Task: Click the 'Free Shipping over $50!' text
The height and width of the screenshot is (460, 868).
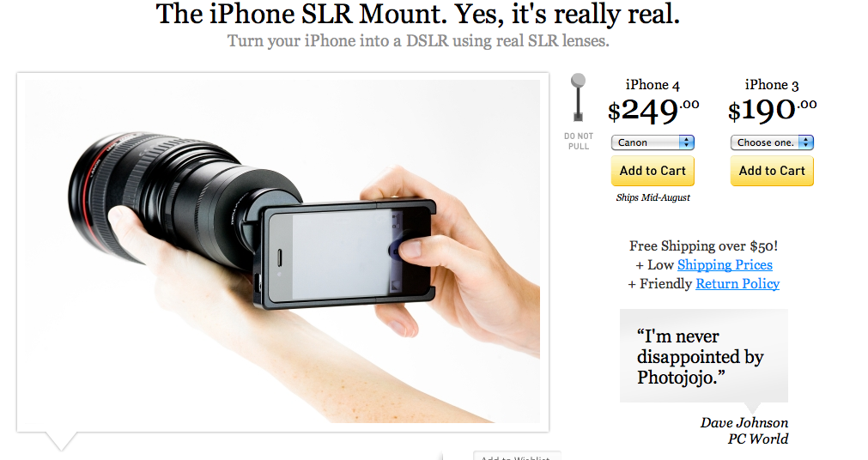Action: (704, 245)
